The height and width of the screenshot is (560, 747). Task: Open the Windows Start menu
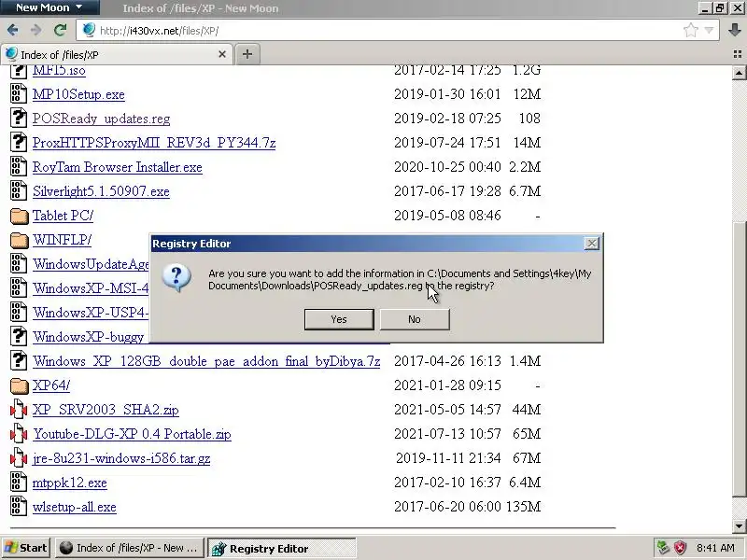(x=25, y=548)
